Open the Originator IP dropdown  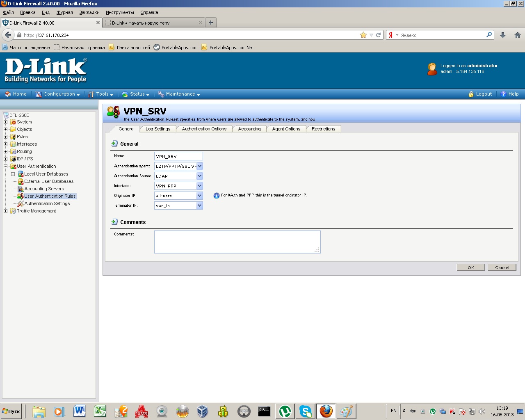199,196
